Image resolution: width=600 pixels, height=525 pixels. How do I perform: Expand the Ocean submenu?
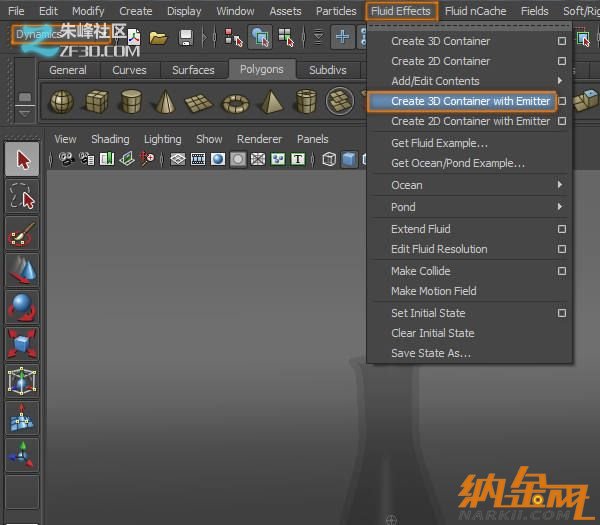(470, 185)
